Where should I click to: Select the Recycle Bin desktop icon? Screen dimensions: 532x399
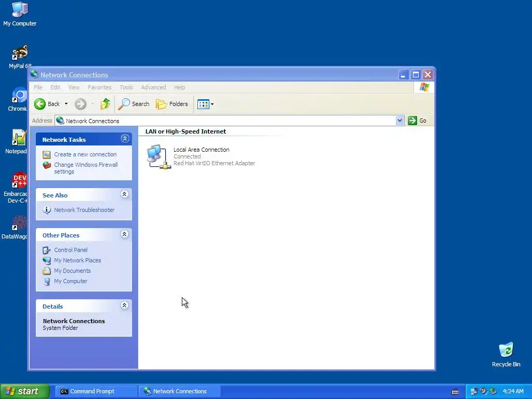point(506,354)
